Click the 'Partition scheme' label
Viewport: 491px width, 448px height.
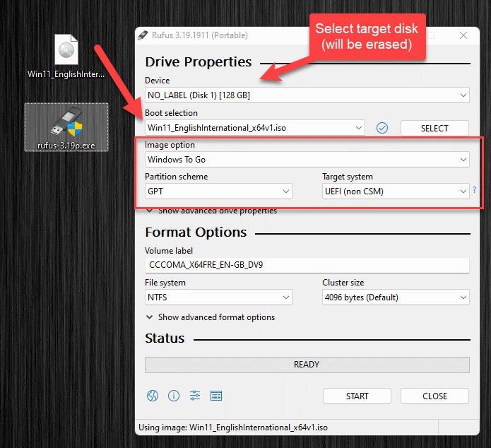pyautogui.click(x=177, y=177)
